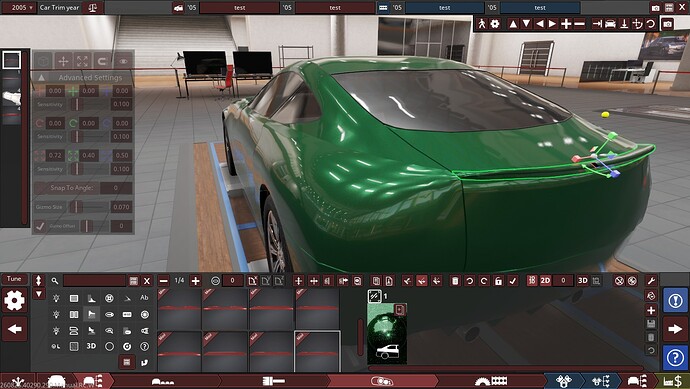Select the 3D fixture category in grid
Screen dimensions: 690x389
[91, 346]
